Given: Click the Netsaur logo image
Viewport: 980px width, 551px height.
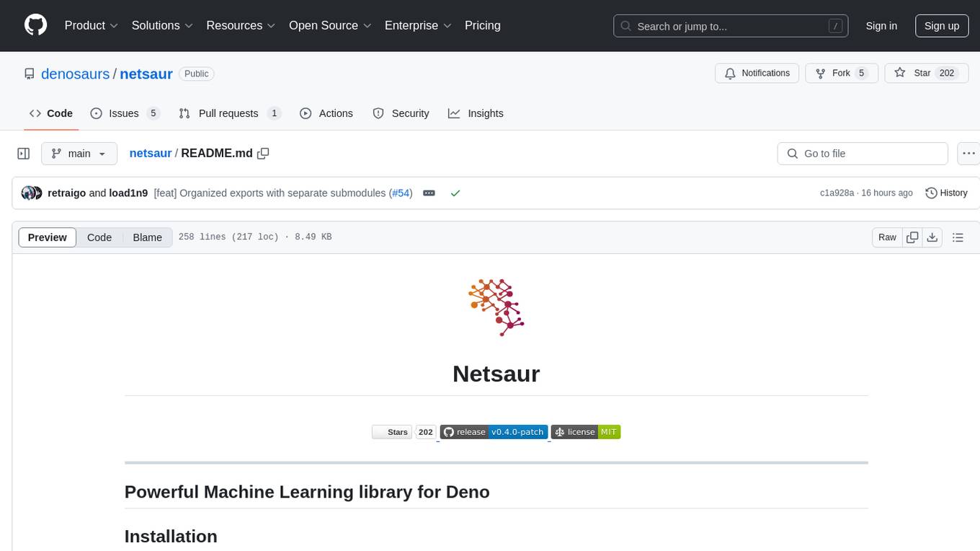Looking at the screenshot, I should [496, 307].
